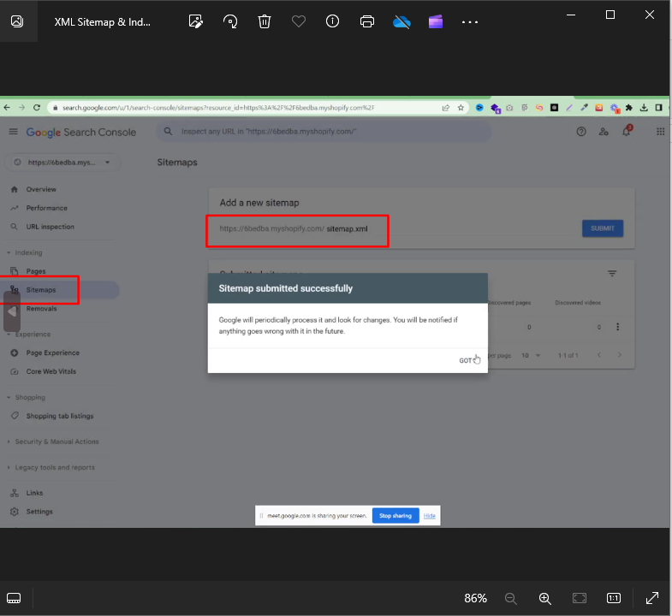Click the OneDrive cloud icon

401,21
